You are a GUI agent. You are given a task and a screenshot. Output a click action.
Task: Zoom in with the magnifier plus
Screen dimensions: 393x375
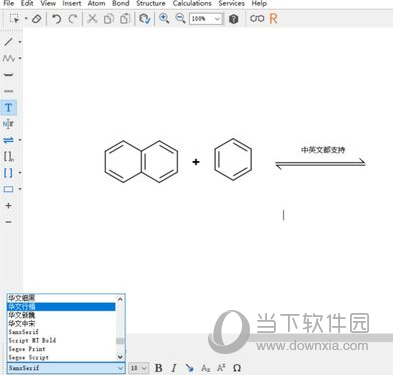point(164,18)
